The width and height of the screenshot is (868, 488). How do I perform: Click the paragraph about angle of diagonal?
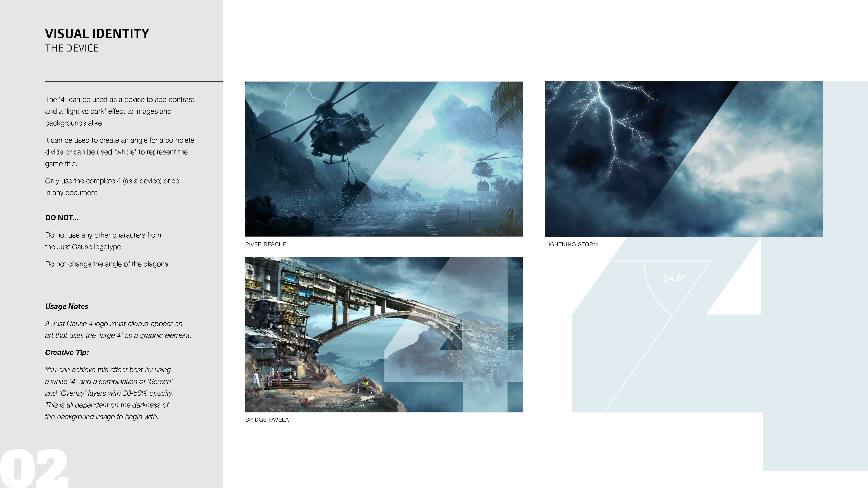[108, 264]
